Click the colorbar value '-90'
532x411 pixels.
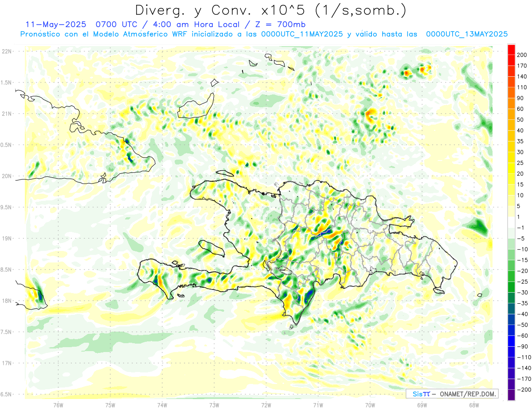(x=522, y=346)
